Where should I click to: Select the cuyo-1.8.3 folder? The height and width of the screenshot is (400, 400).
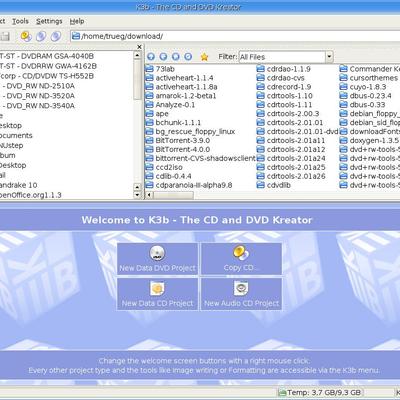point(363,87)
